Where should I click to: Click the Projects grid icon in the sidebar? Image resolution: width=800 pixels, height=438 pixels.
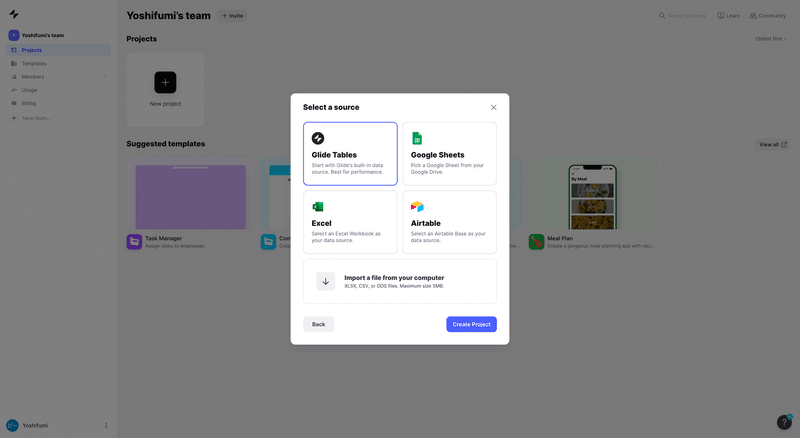pyautogui.click(x=14, y=50)
